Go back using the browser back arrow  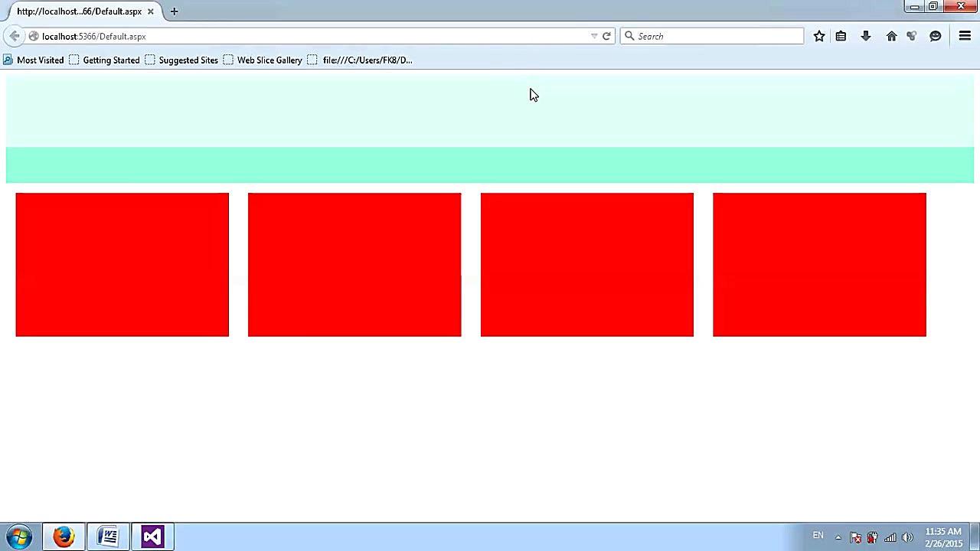tap(15, 36)
